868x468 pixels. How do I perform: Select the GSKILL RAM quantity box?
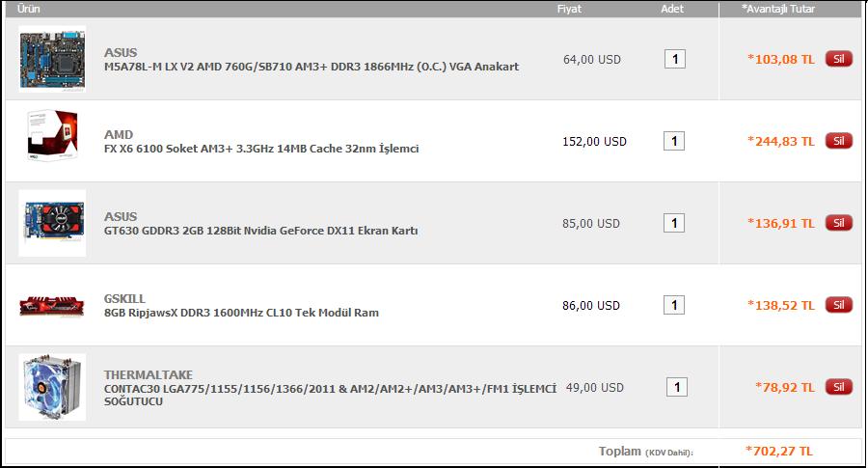(x=675, y=305)
